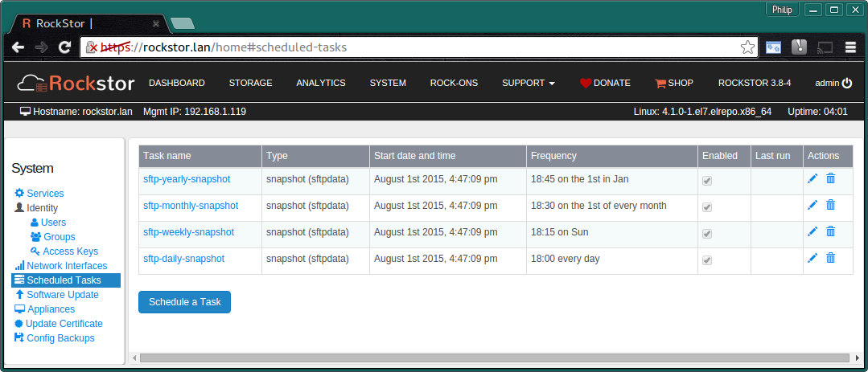Toggle Enabled checkbox for sftp-weekly-snapshot

click(x=707, y=234)
